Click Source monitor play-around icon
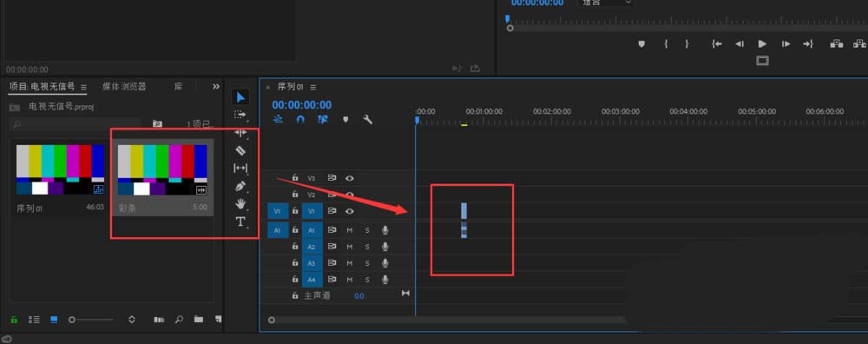This screenshot has width=868, height=344. click(457, 68)
